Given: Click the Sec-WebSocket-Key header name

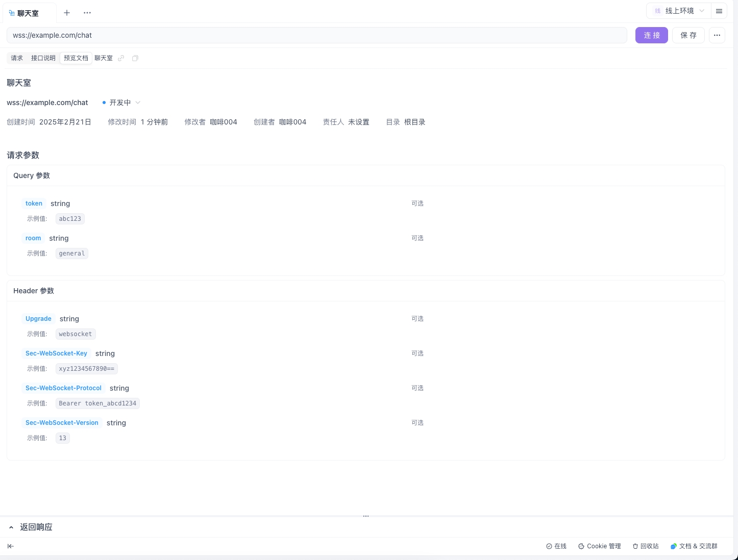Looking at the screenshot, I should coord(56,353).
